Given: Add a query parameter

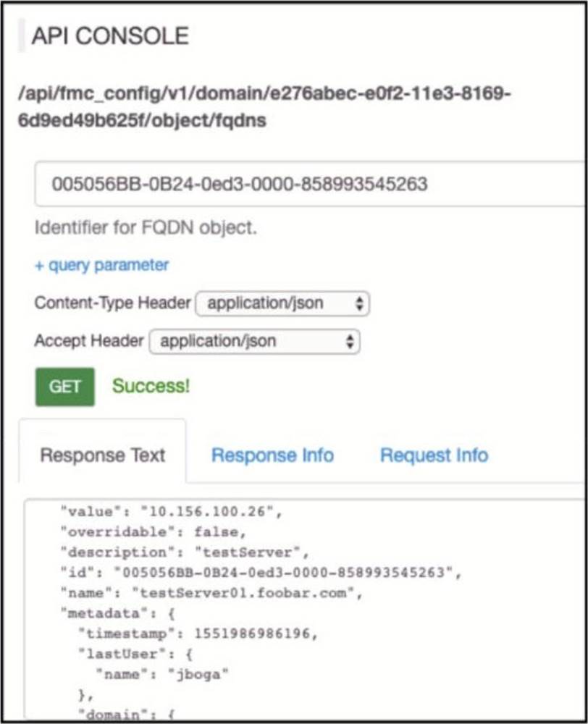Looking at the screenshot, I should (x=101, y=265).
